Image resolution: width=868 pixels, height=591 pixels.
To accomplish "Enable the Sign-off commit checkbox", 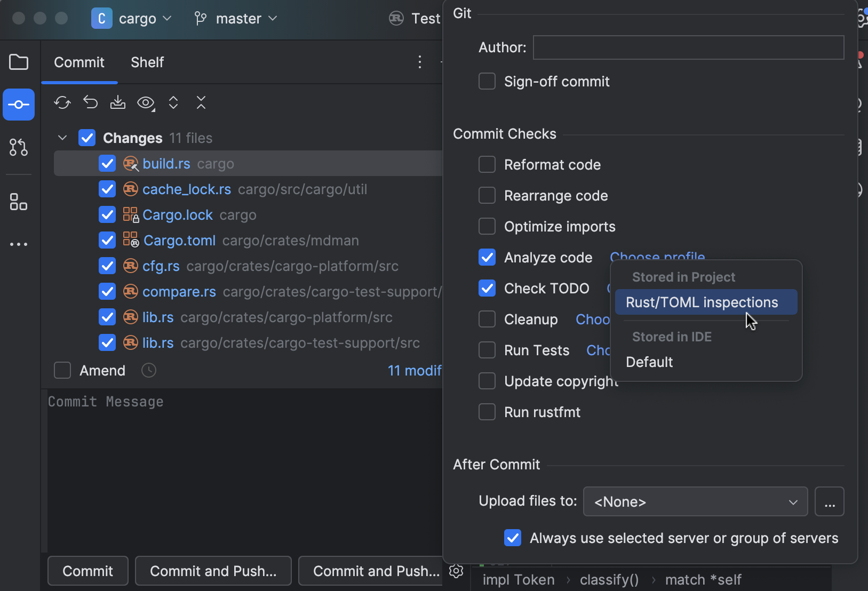I will pyautogui.click(x=487, y=82).
